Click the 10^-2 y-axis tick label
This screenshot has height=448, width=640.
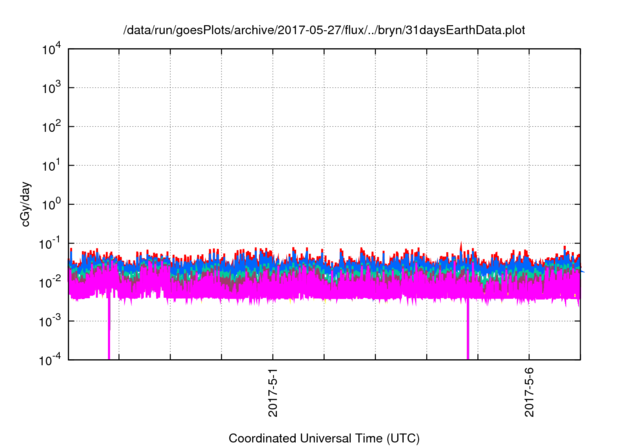coord(51,282)
